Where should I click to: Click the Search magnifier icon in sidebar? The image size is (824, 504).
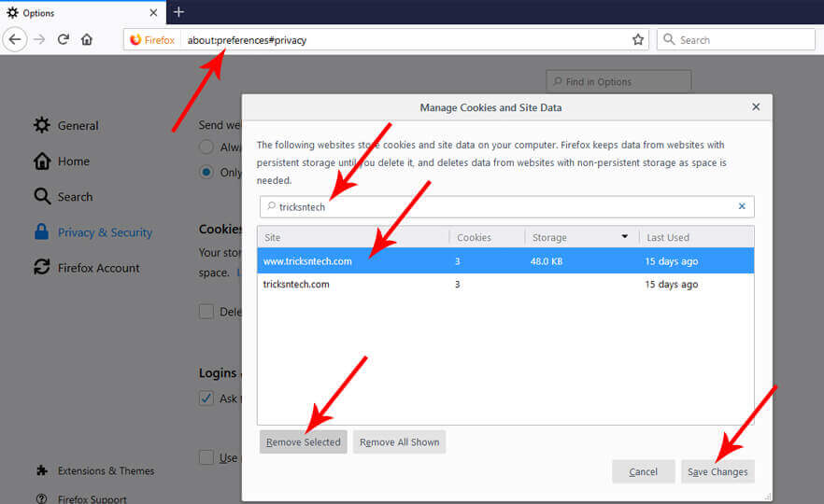point(42,196)
